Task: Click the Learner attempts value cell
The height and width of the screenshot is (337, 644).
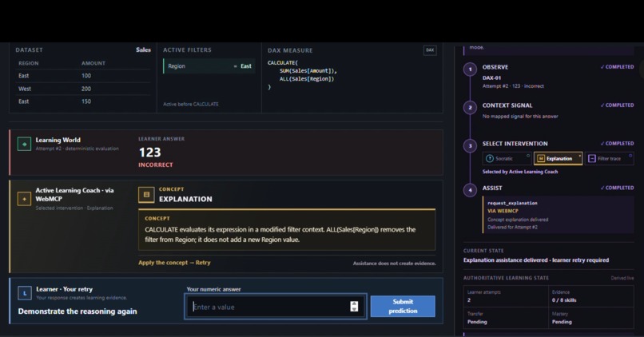Action: [x=506, y=296]
